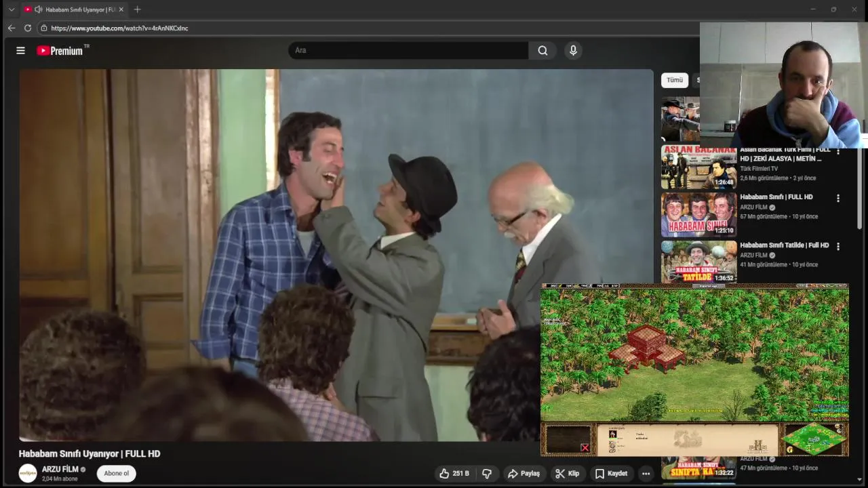Click the selected unit portrait in game panel

(x=613, y=434)
